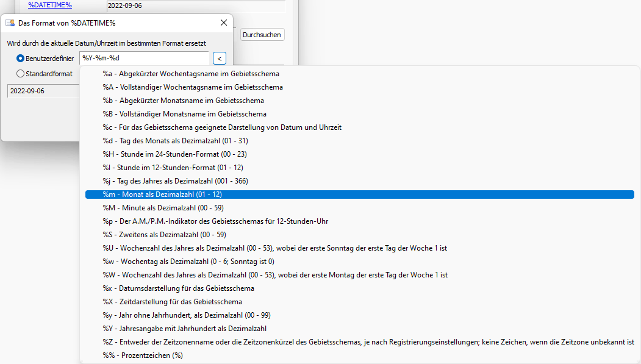Choose %M - Minute als Dezimalzahl
641x364 pixels.
tap(360, 208)
